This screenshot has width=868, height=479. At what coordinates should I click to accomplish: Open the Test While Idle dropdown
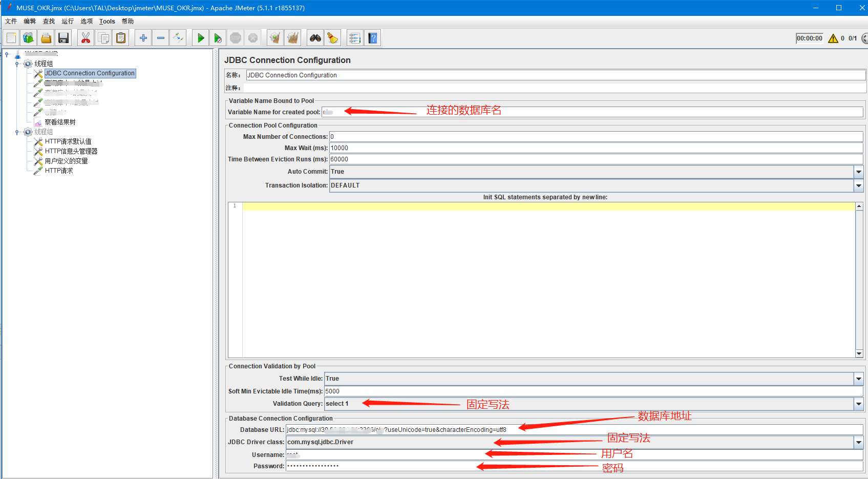[859, 379]
